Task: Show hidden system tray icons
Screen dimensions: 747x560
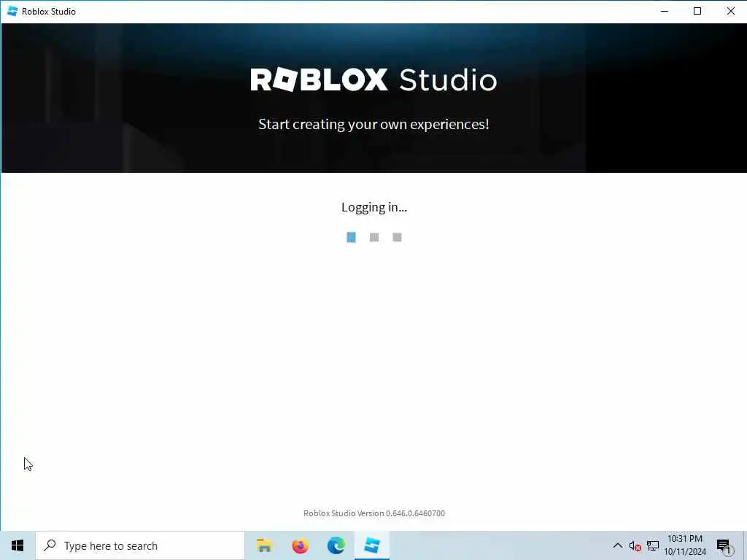Action: pos(617,545)
